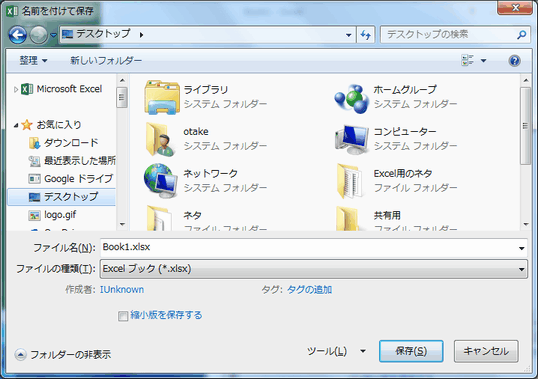Close the 名前を付けて保存 dialog
Viewport: 538px width, 379px height.
[x=515, y=8]
